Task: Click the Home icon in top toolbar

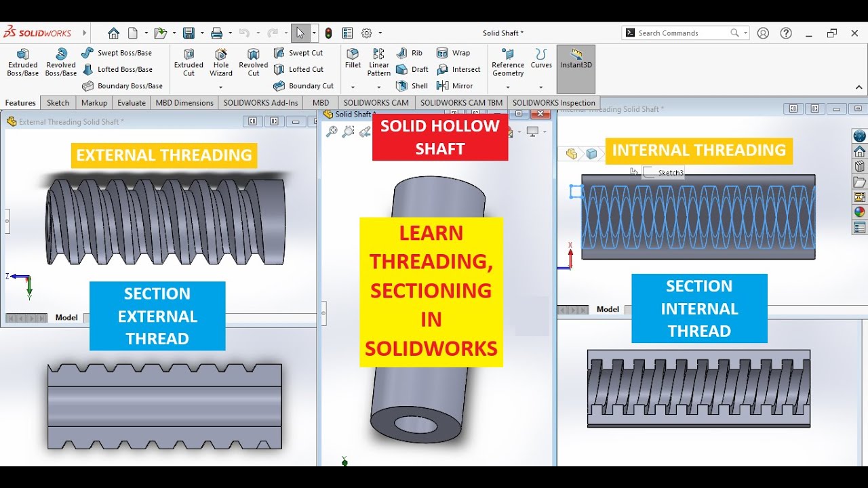Action: pos(114,33)
